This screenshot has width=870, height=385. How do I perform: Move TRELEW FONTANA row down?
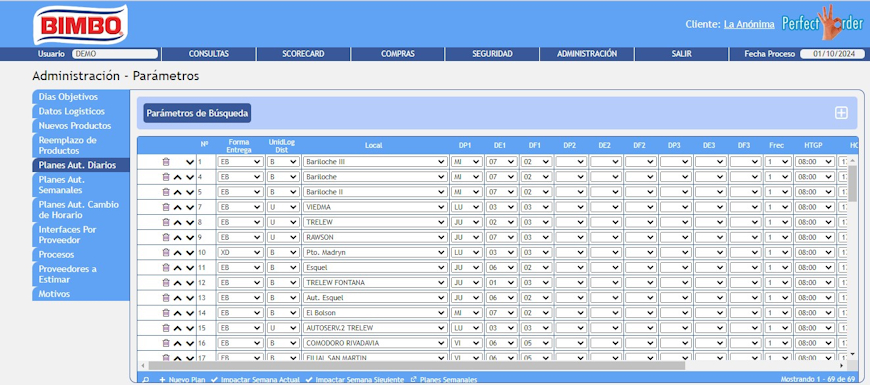pyautogui.click(x=190, y=282)
